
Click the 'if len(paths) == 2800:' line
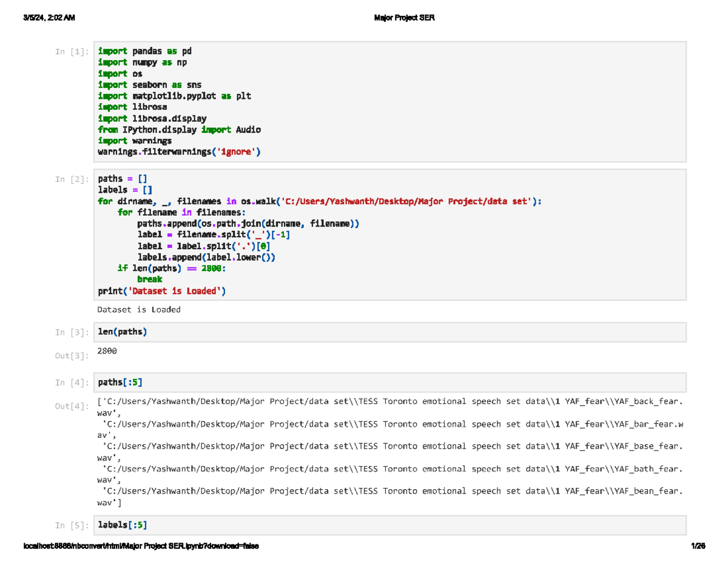pos(172,269)
